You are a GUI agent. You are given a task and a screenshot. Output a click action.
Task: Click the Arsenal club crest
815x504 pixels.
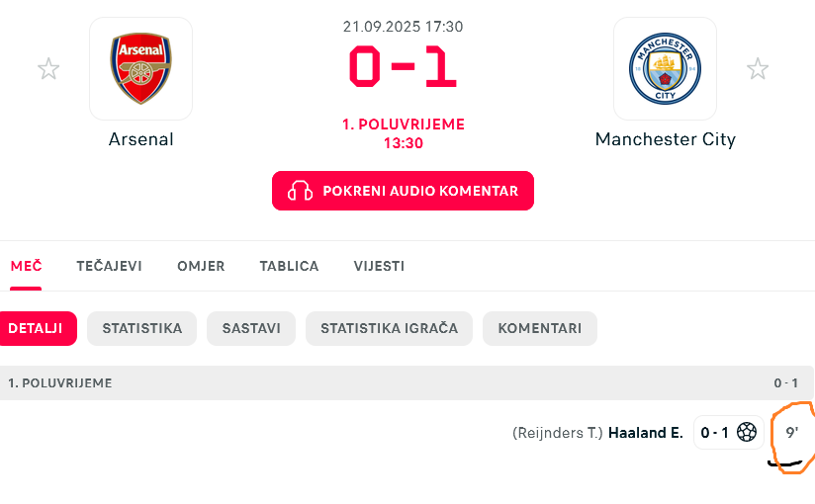(140, 68)
